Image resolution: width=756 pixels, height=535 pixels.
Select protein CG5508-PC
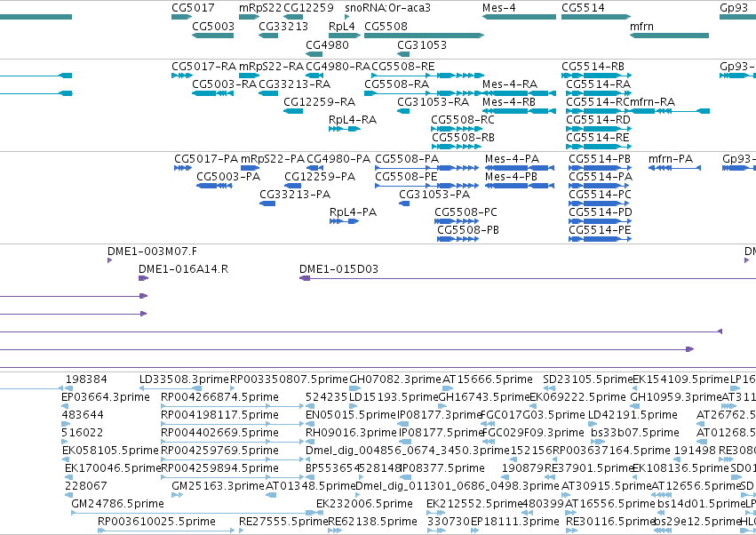coord(457,221)
